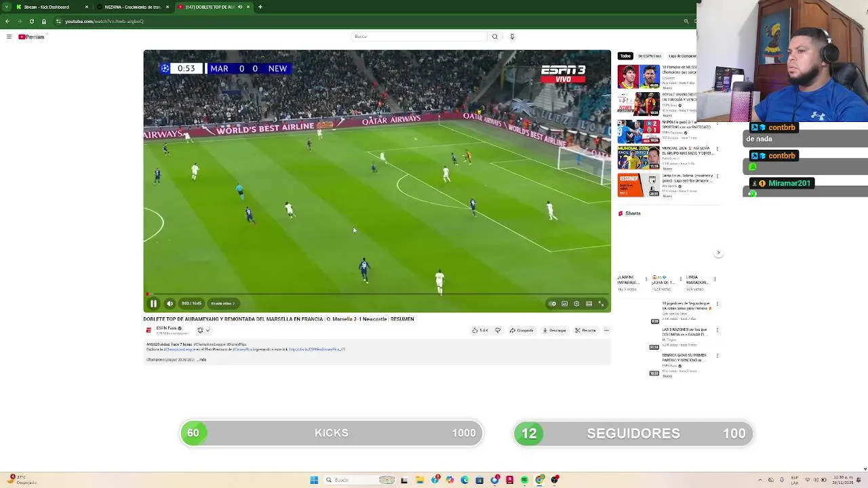
Task: Open a new browser tab
Action: click(260, 7)
